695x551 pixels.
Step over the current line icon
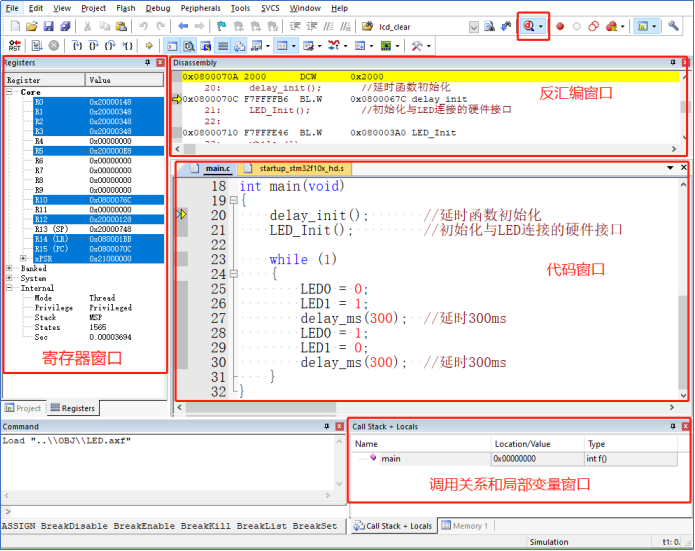tap(94, 46)
